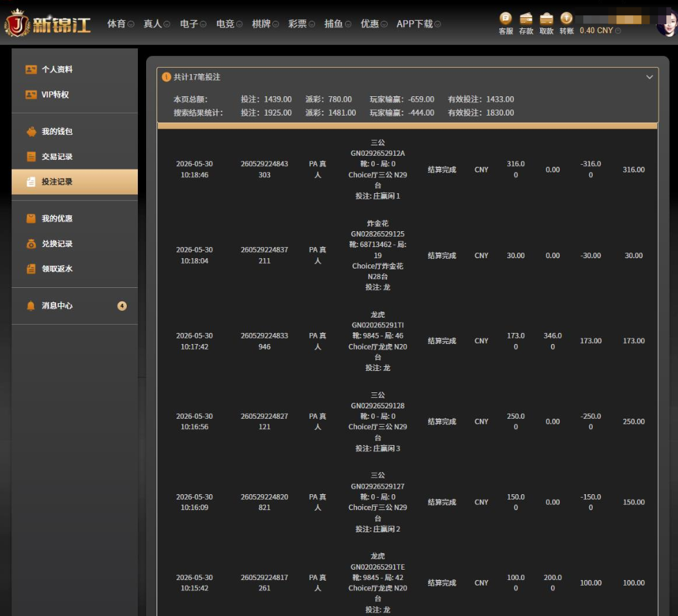Click the 兑换记录 bag icon
This screenshot has width=678, height=616.
pos(31,244)
